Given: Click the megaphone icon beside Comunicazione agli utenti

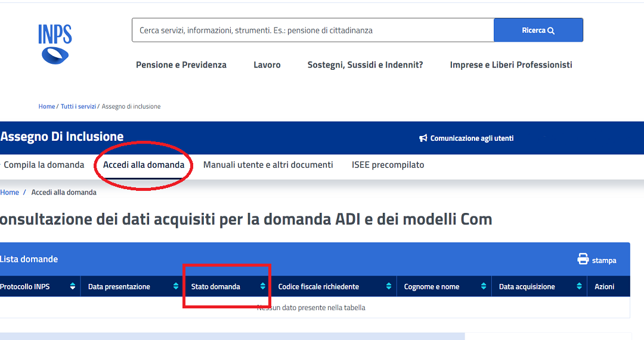Looking at the screenshot, I should point(423,138).
